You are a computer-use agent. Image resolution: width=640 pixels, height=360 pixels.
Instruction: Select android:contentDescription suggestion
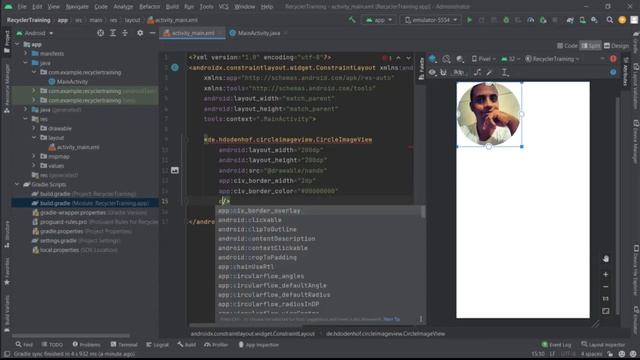tap(318, 239)
